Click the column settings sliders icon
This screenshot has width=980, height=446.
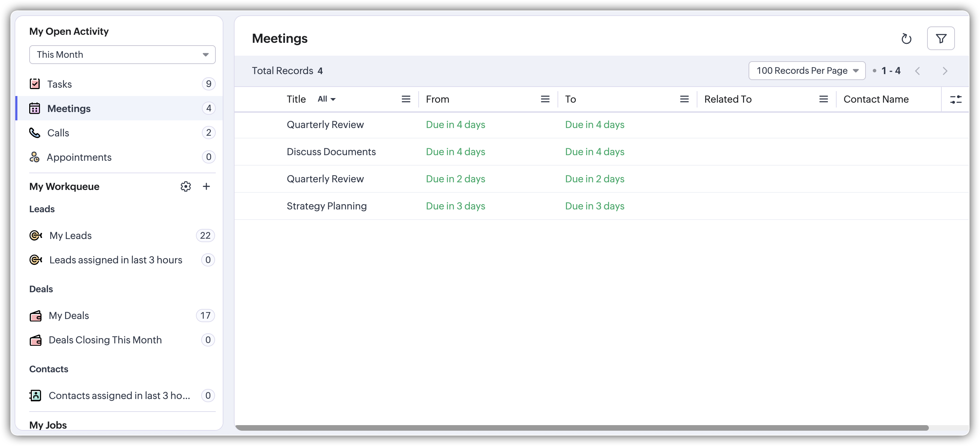[956, 99]
